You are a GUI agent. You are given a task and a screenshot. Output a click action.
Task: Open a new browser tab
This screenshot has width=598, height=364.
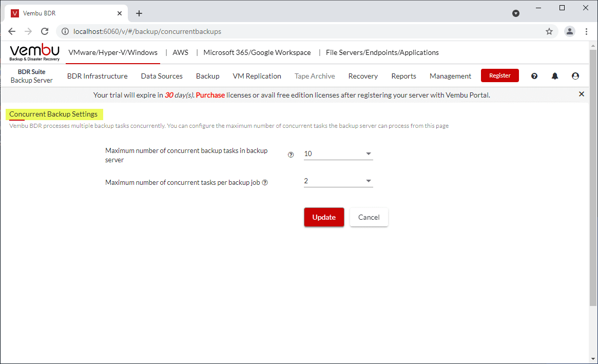point(139,13)
